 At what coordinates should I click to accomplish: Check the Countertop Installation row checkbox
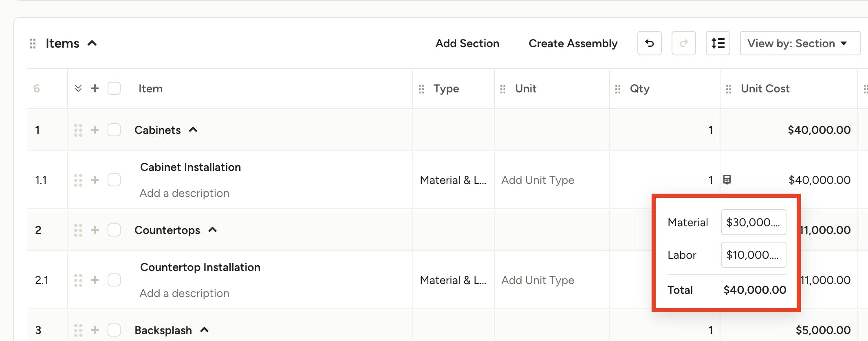[x=114, y=280]
